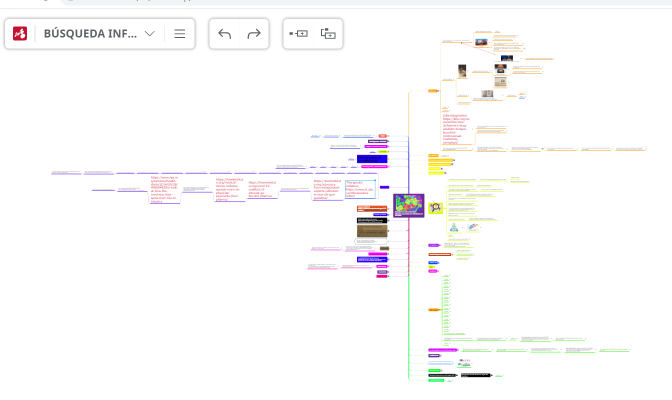
Task: Open the BÚSQUEDA INF... map title
Action: click(x=90, y=33)
